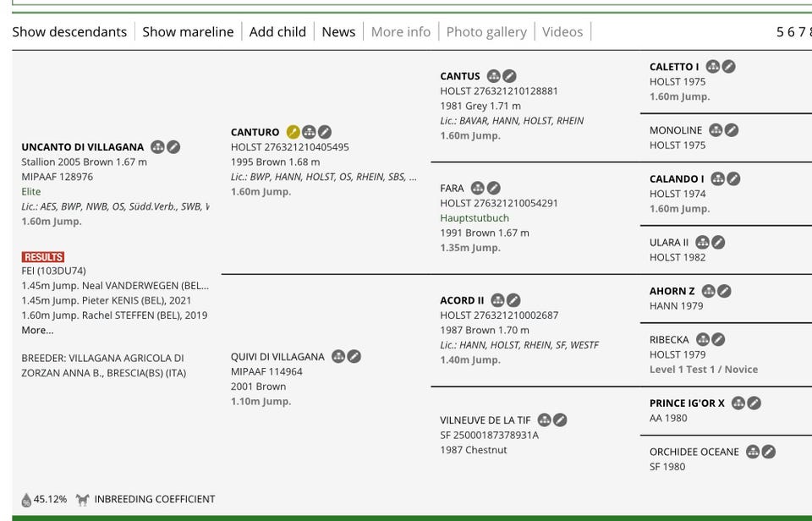Open ACORD II horse page

click(462, 300)
